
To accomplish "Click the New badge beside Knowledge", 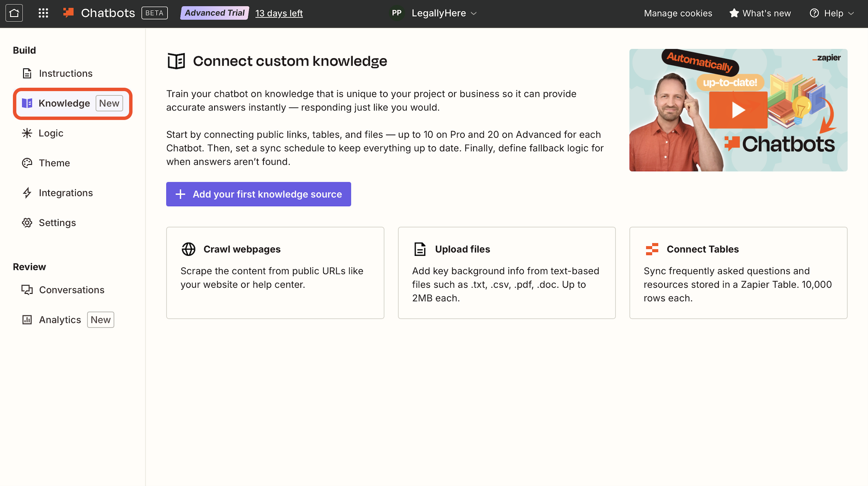I will click(109, 103).
